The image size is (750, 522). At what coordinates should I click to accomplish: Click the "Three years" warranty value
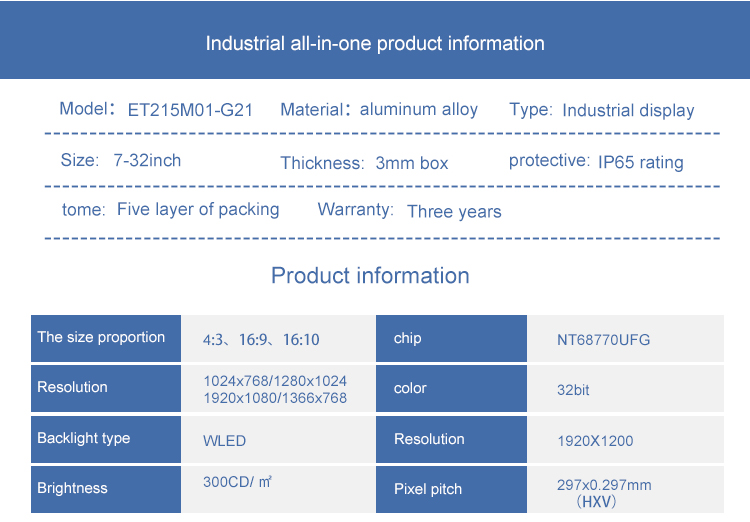(454, 211)
